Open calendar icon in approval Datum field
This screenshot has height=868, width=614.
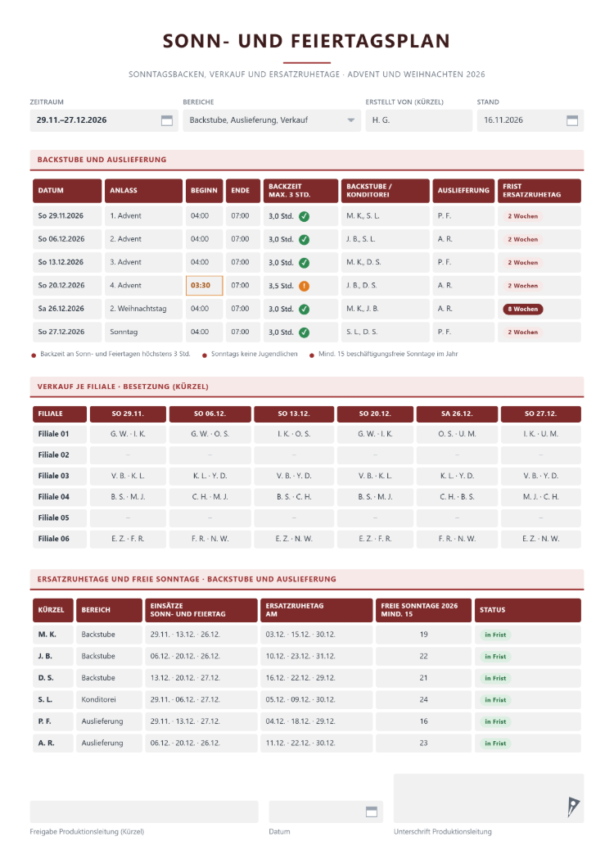click(372, 811)
